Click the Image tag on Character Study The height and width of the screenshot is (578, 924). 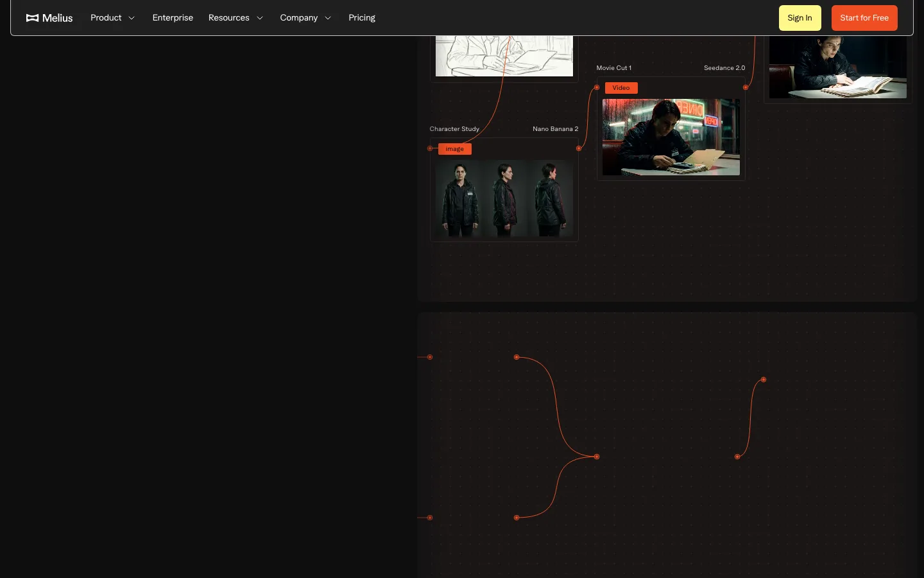[455, 149]
